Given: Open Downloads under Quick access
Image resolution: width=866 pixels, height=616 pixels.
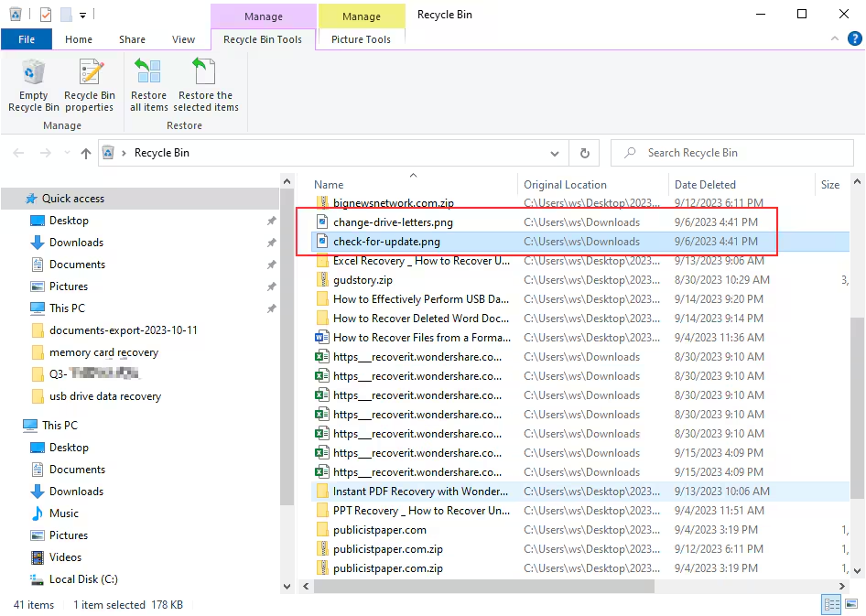Looking at the screenshot, I should click(76, 243).
